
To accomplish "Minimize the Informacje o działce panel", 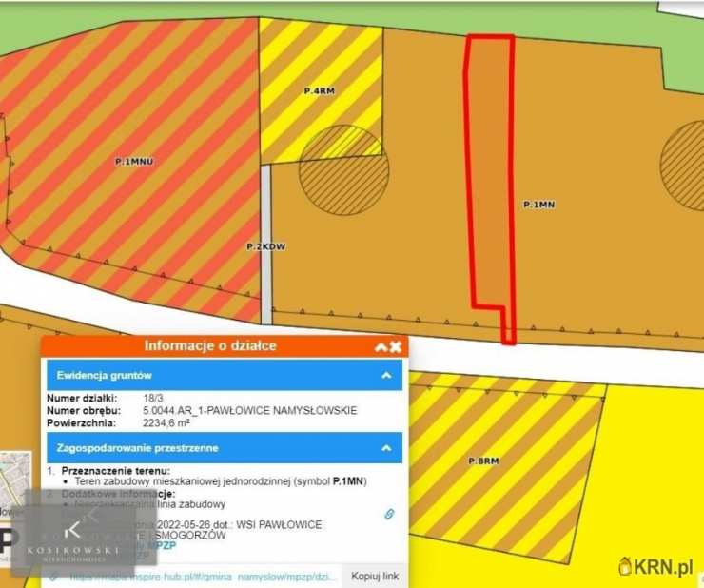I will tap(381, 346).
